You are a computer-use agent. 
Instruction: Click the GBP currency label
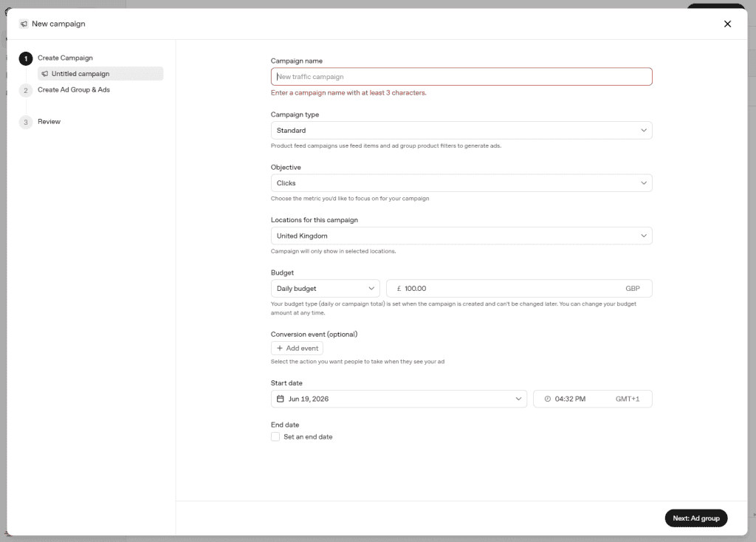(x=633, y=289)
